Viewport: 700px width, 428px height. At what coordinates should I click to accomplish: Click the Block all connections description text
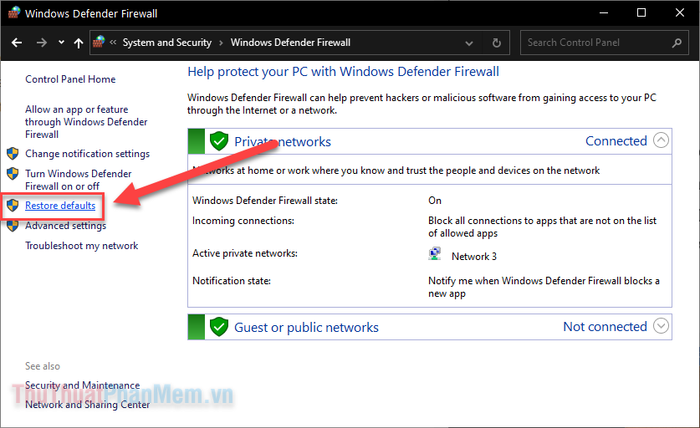[x=542, y=227]
